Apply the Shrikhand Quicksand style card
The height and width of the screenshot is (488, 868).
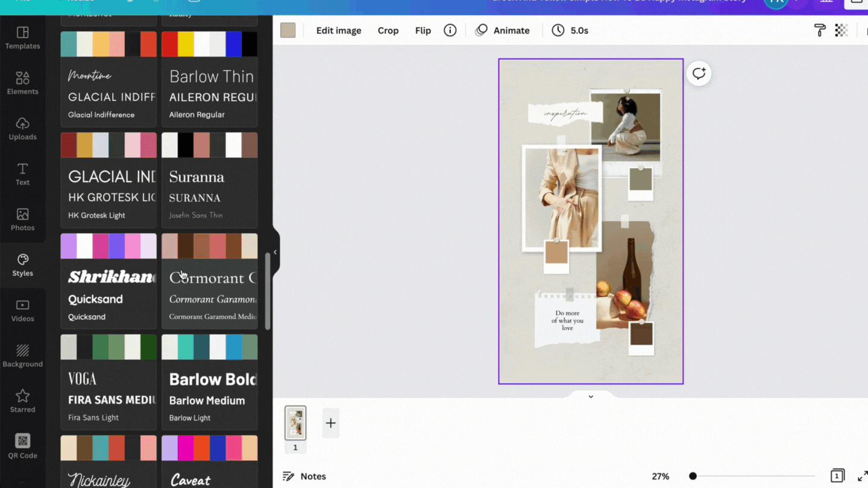point(108,281)
